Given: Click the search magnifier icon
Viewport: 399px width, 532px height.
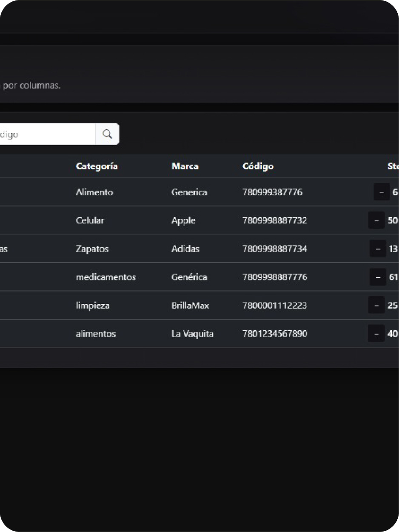Looking at the screenshot, I should 107,134.
